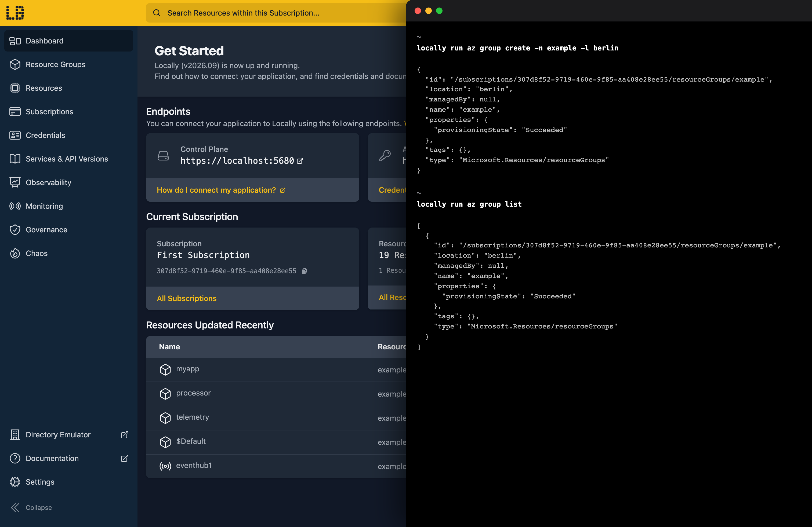Click the Services & API Versions book icon
The width and height of the screenshot is (812, 527).
[x=15, y=159]
